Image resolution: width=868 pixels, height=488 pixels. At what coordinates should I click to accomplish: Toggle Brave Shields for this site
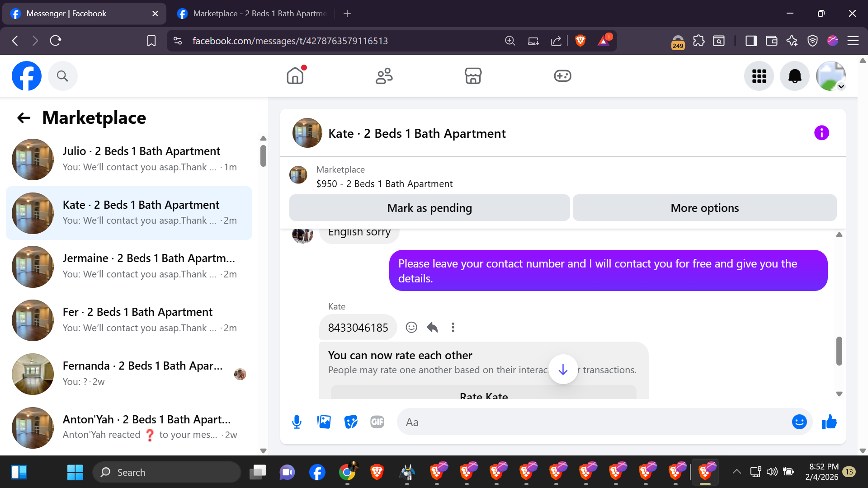580,41
